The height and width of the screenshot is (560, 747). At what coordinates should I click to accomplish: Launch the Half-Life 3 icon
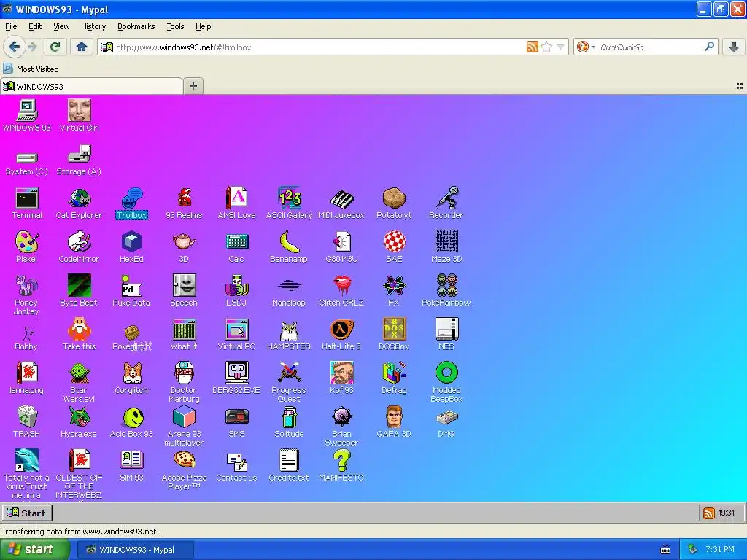point(341,334)
